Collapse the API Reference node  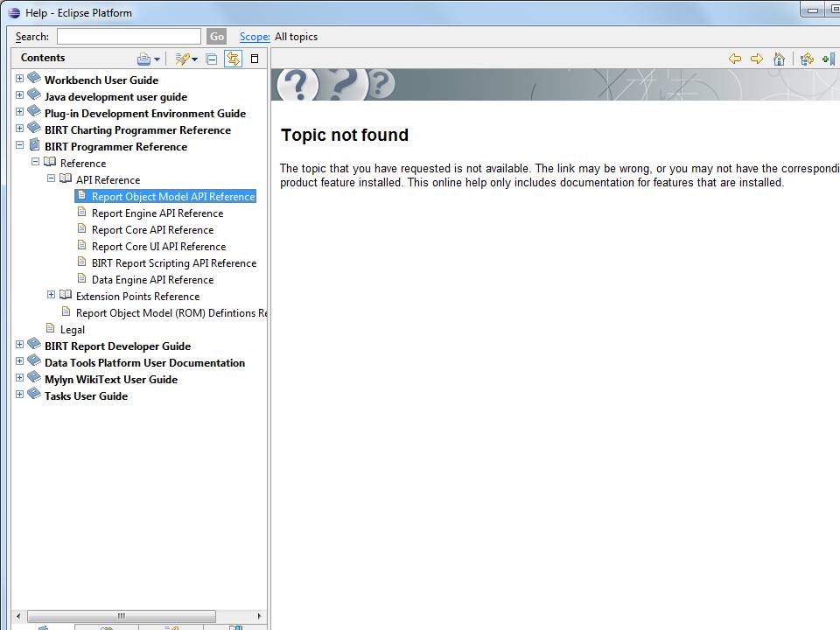(51, 178)
